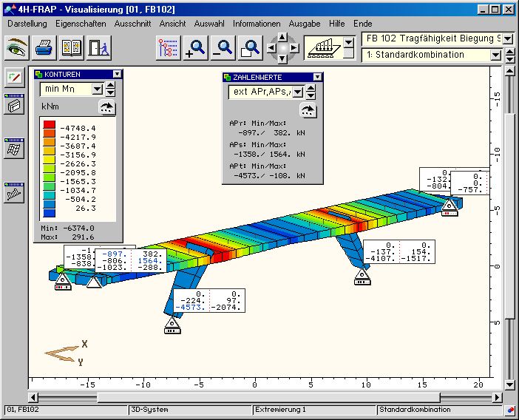Open the Eigenschaften menu
The height and width of the screenshot is (420, 519).
pyautogui.click(x=81, y=24)
